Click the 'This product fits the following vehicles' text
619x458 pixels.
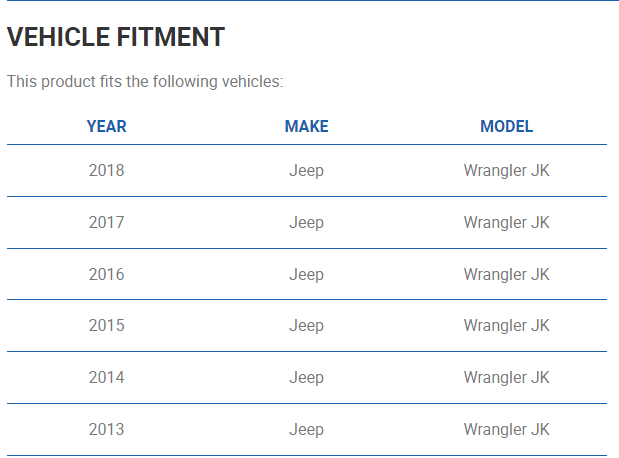(x=145, y=81)
